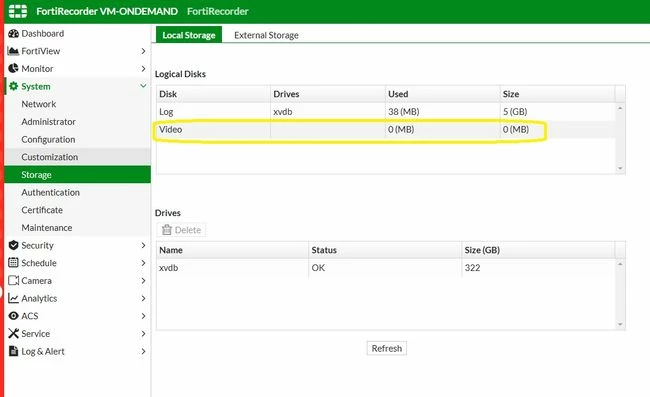Click the Delete button label
The height and width of the screenshot is (397, 650).
[x=188, y=230]
